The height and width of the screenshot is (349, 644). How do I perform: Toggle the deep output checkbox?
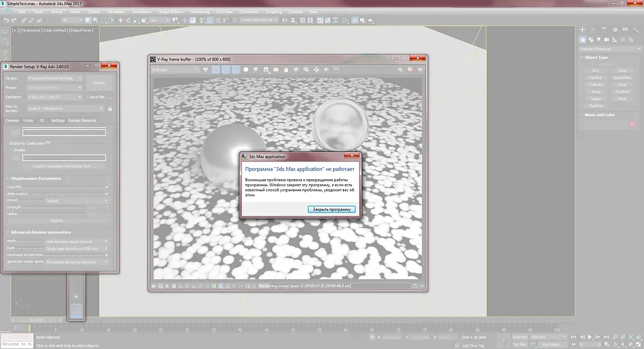pyautogui.click(x=106, y=193)
